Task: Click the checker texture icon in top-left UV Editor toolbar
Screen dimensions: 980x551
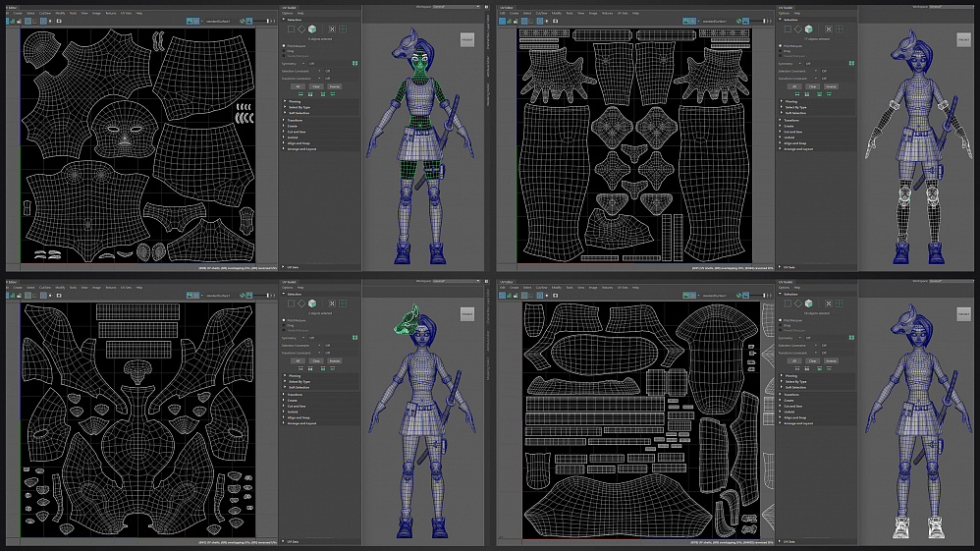Action: point(195,21)
